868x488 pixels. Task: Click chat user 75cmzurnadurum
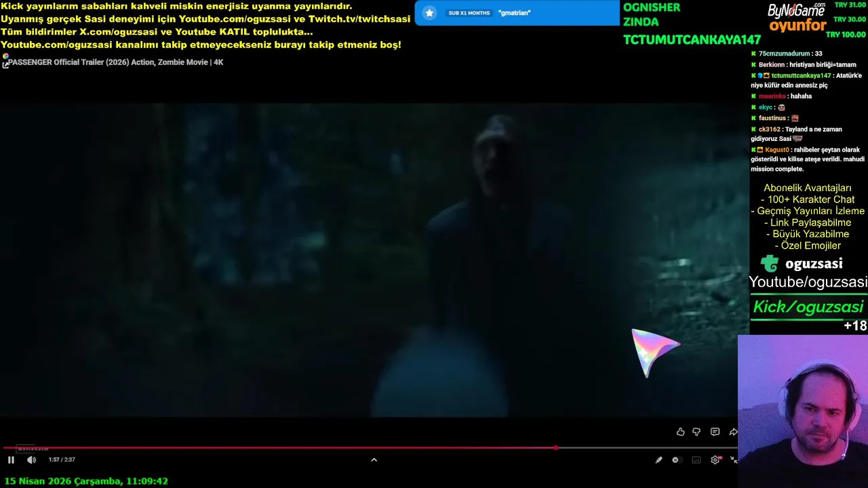point(785,54)
